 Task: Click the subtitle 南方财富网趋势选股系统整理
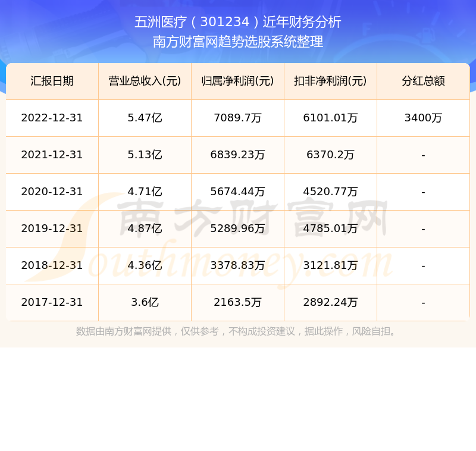237,42
